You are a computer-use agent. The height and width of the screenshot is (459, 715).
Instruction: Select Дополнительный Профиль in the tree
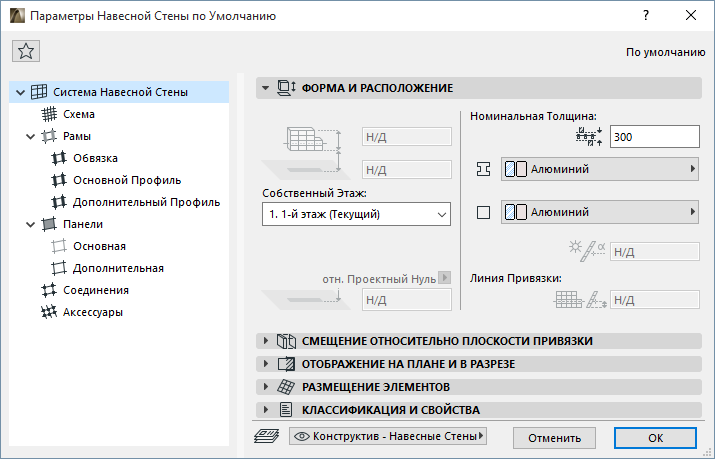click(146, 202)
